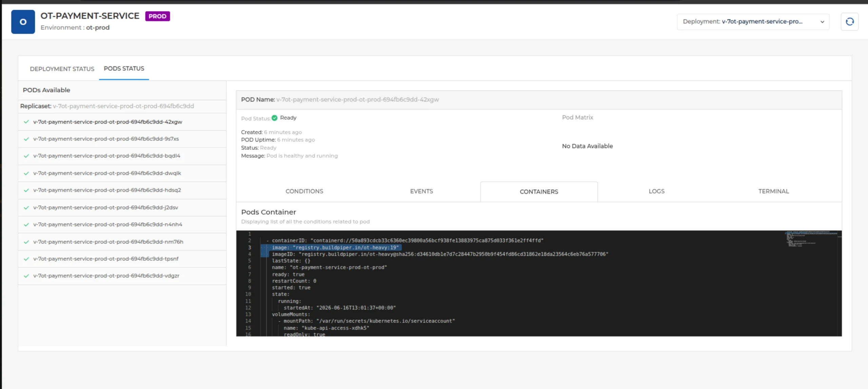
Task: Click the Replicaset name text
Action: pos(123,106)
